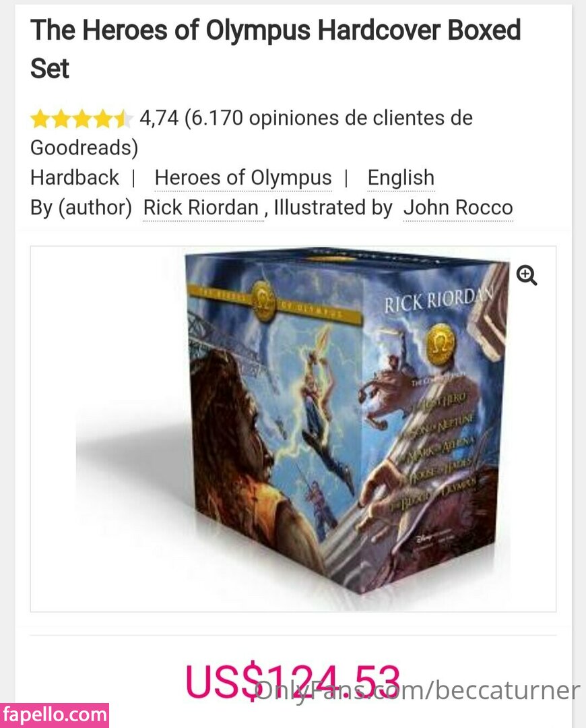This screenshot has width=586, height=728.
Task: Click the 4,74 rating score
Action: pos(159,119)
